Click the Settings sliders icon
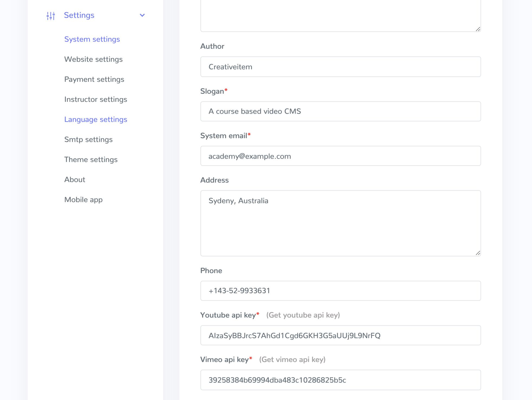 (51, 16)
